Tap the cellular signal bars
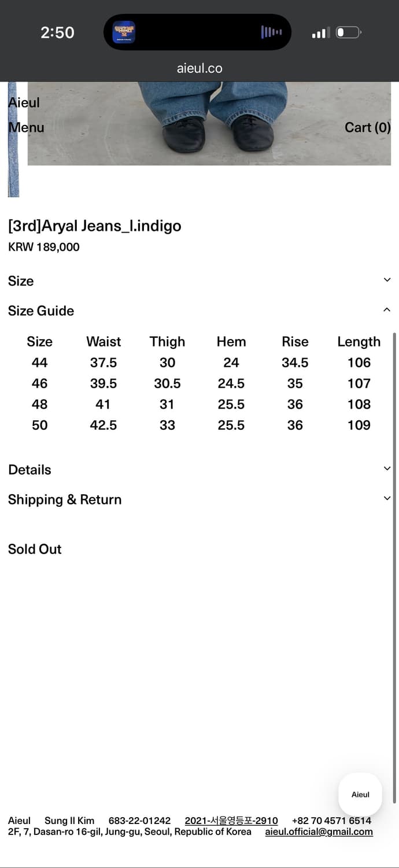The height and width of the screenshot is (868, 399). pos(320,33)
